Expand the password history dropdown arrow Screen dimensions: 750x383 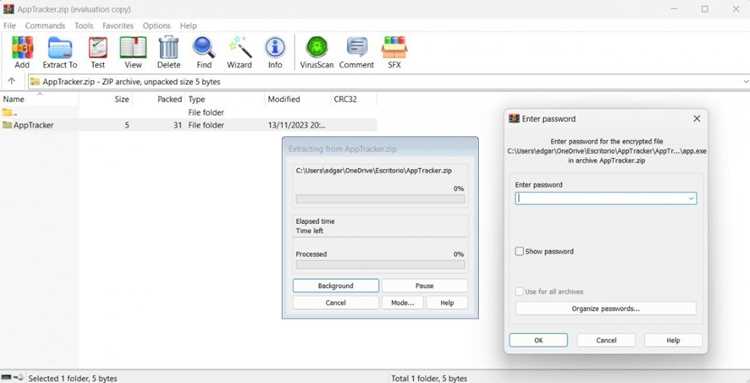click(x=691, y=198)
